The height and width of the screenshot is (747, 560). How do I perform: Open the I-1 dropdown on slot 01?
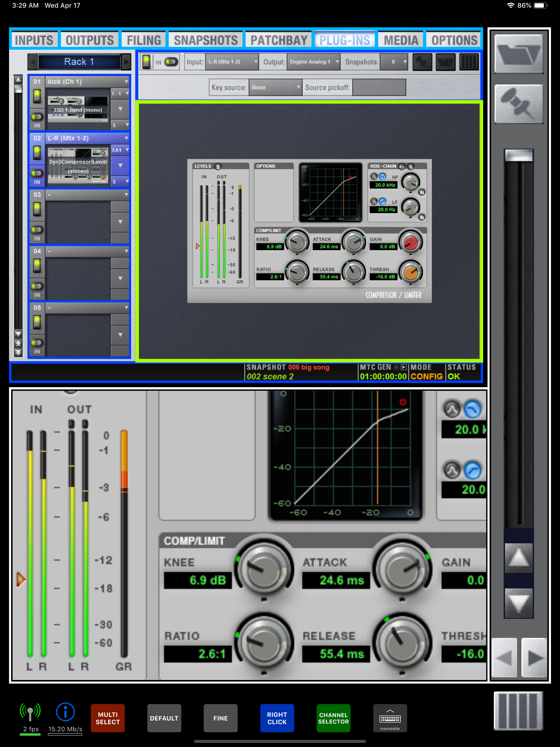120,94
